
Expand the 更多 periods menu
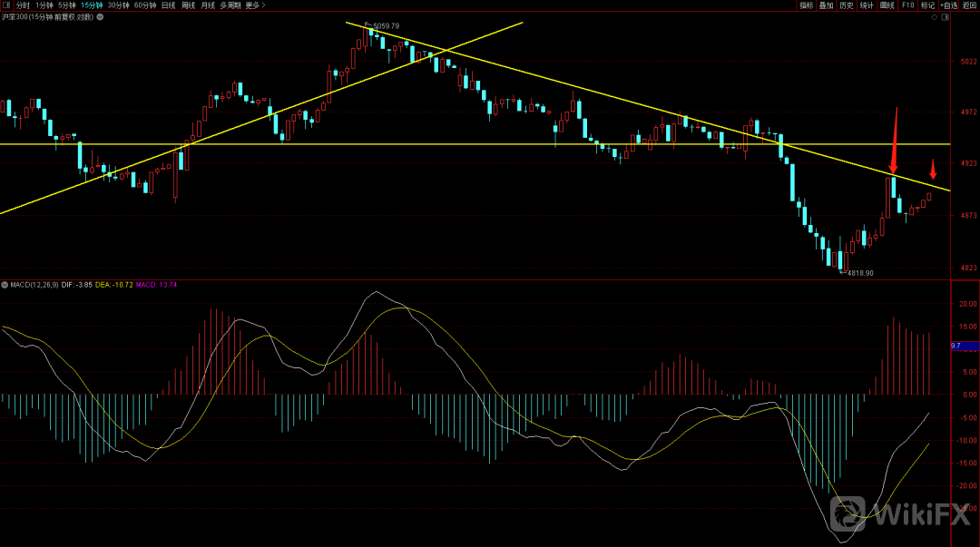tap(255, 5)
